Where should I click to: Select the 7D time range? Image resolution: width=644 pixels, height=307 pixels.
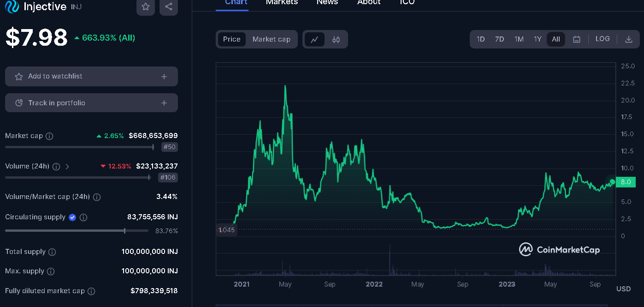(500, 39)
